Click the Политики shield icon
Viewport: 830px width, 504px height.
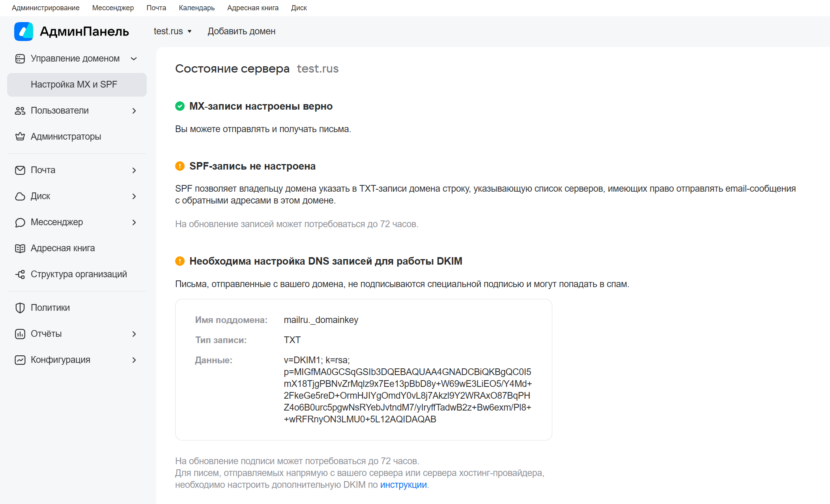[20, 308]
